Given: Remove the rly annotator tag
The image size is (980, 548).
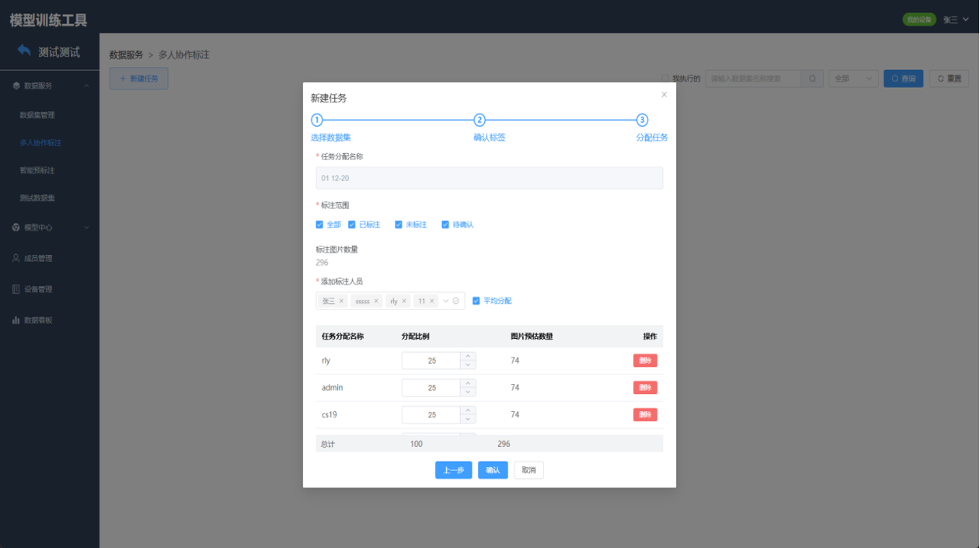Looking at the screenshot, I should [x=404, y=301].
